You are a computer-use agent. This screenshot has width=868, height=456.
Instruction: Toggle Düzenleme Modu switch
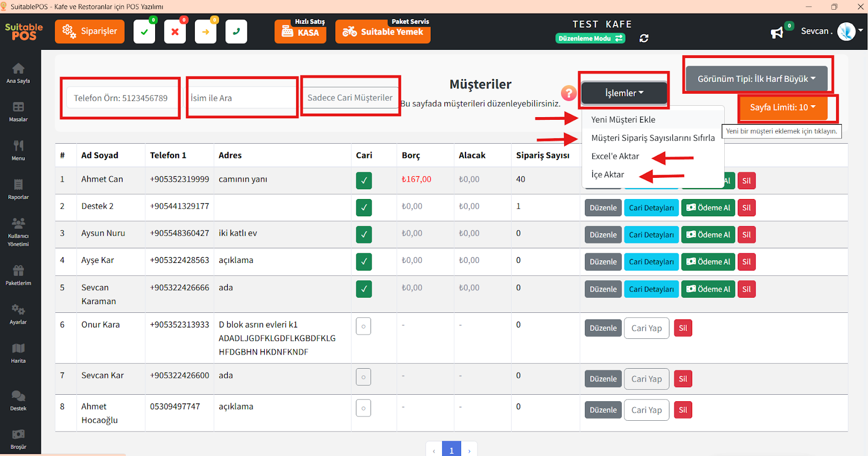click(590, 38)
